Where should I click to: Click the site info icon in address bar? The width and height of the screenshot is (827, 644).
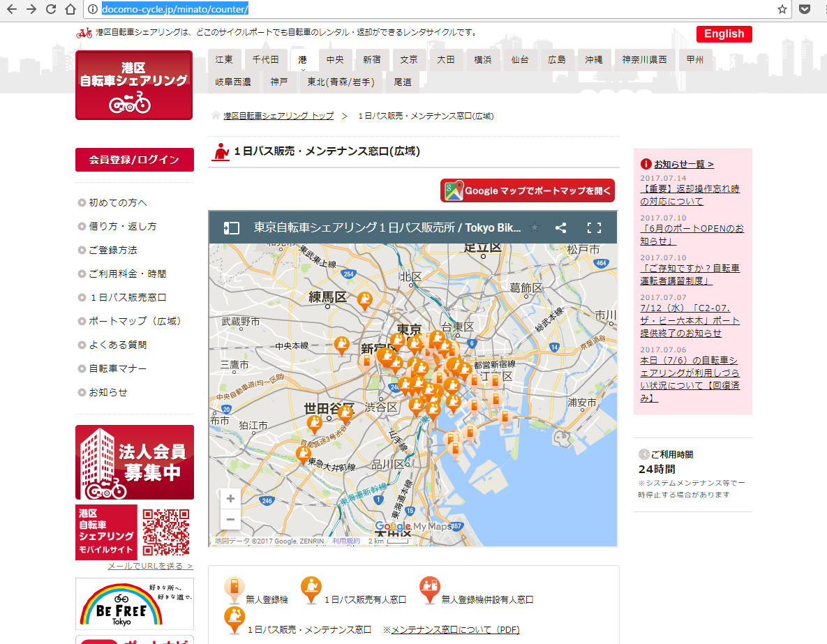[92, 9]
